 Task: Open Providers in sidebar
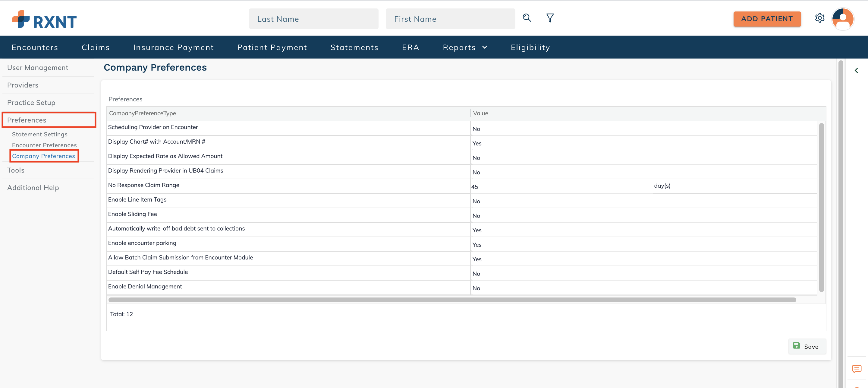point(23,85)
